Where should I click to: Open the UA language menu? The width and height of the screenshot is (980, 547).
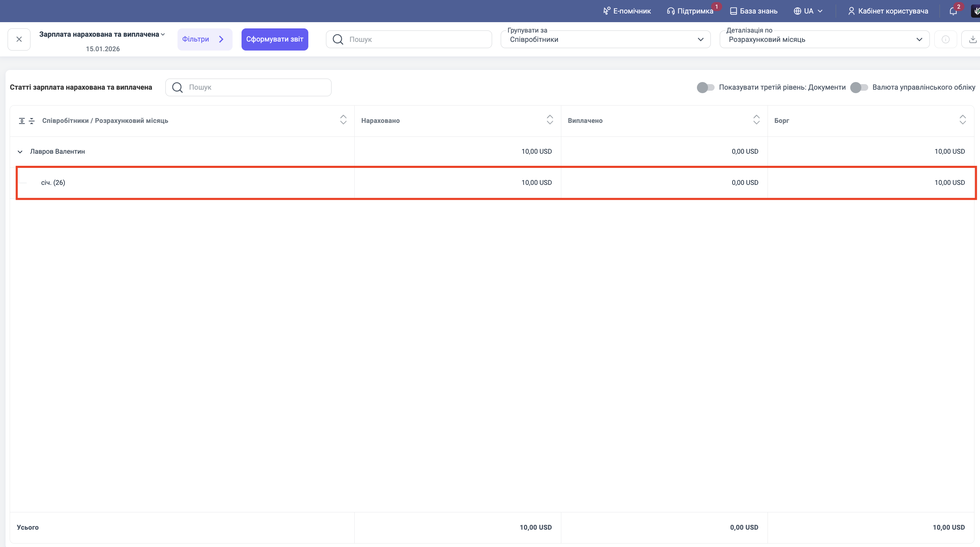pyautogui.click(x=808, y=11)
